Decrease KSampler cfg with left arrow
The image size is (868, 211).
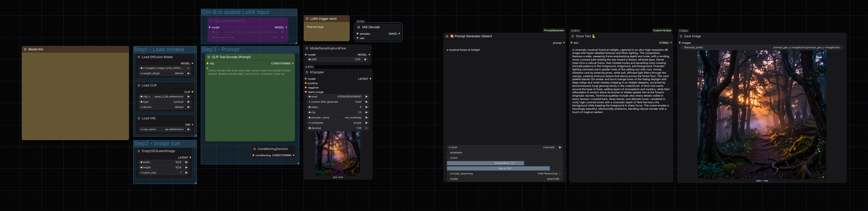point(309,112)
